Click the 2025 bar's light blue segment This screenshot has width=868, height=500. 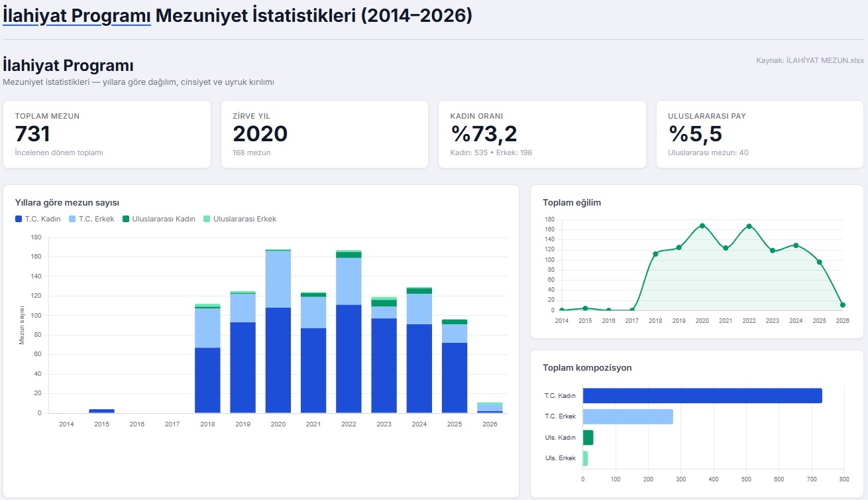[455, 334]
